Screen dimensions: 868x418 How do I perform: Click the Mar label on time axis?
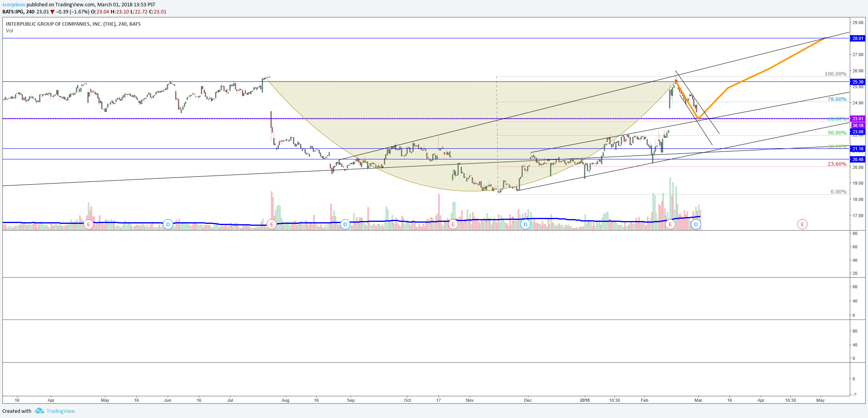698,400
